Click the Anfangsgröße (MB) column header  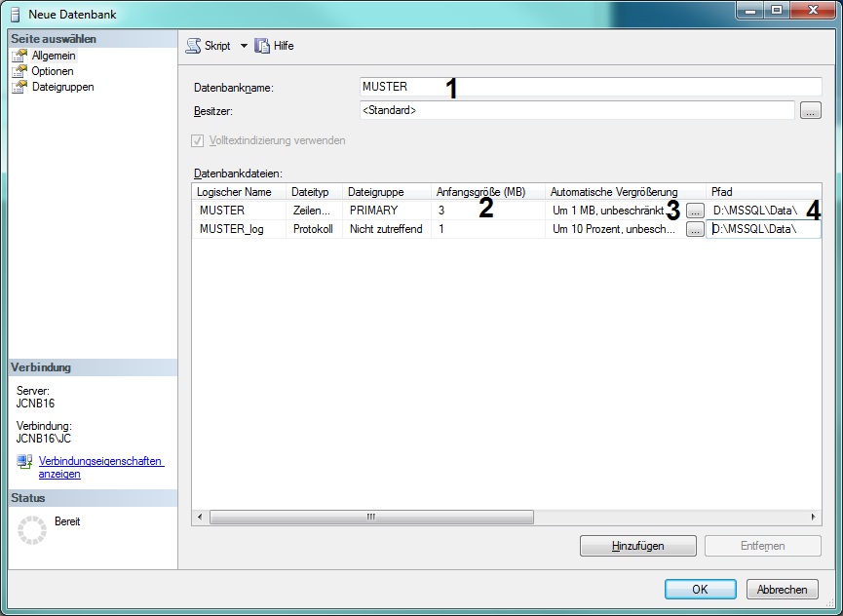point(488,192)
